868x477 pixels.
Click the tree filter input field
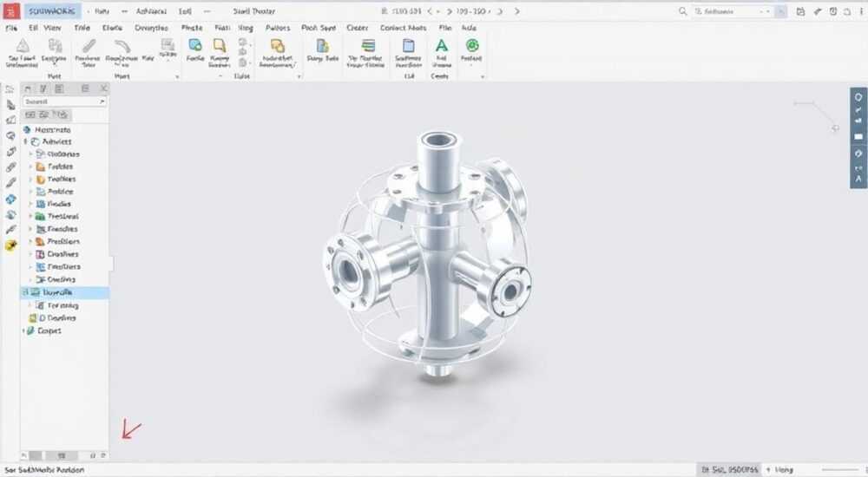[64, 101]
